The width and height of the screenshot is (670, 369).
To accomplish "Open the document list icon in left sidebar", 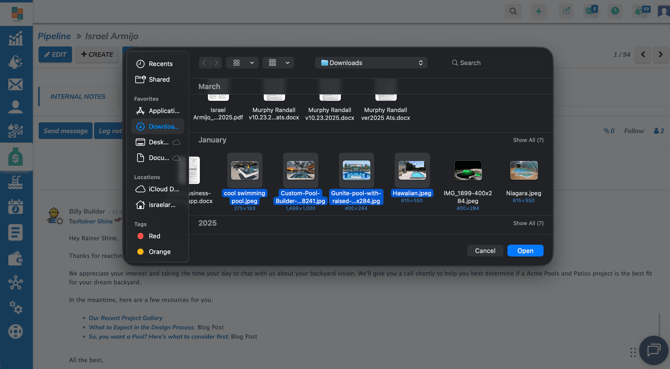I will (x=15, y=233).
